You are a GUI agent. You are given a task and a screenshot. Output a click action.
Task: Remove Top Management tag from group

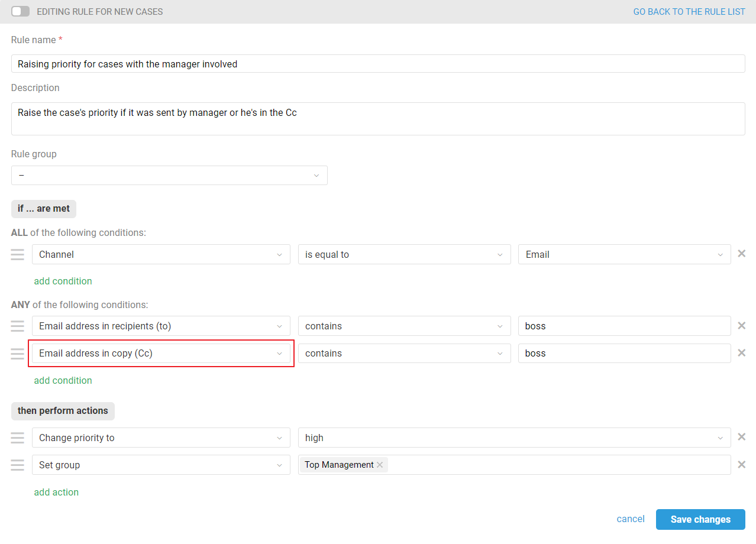click(380, 465)
